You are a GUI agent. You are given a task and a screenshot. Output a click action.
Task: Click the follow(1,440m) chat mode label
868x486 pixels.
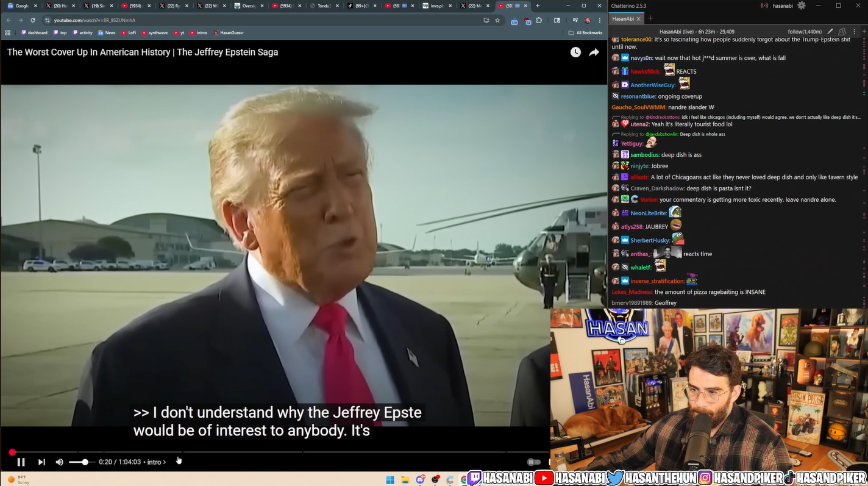805,32
